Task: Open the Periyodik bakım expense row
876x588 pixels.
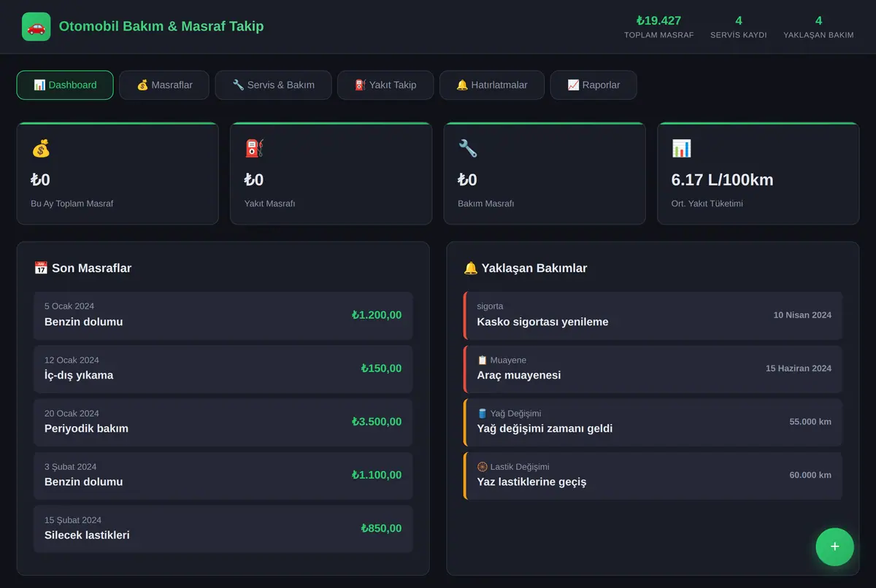Action: tap(223, 422)
